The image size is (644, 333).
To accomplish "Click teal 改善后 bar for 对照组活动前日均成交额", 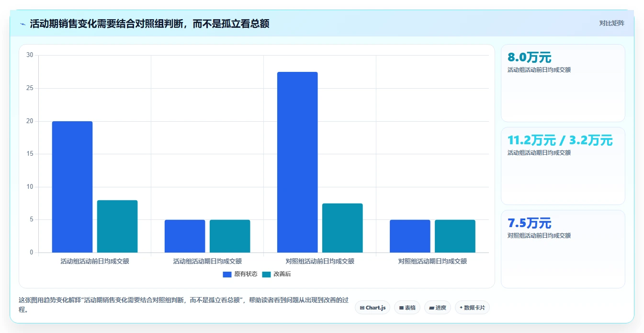I will coord(342,228).
